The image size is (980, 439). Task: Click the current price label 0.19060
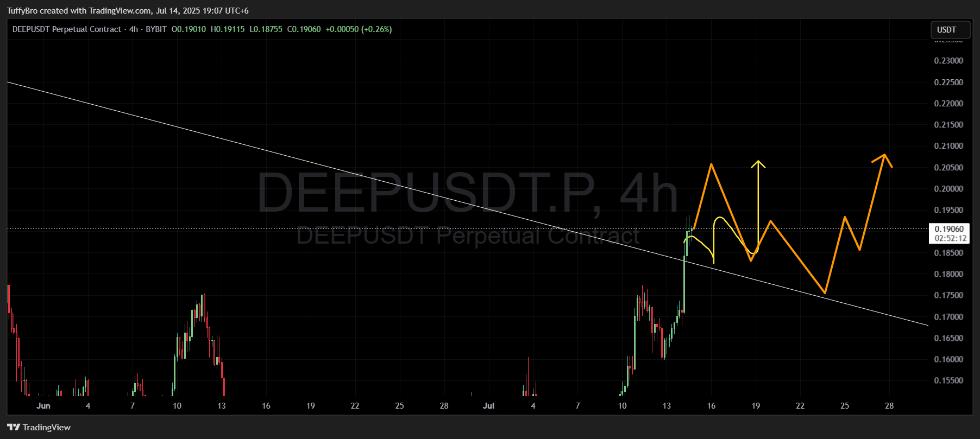pos(949,229)
